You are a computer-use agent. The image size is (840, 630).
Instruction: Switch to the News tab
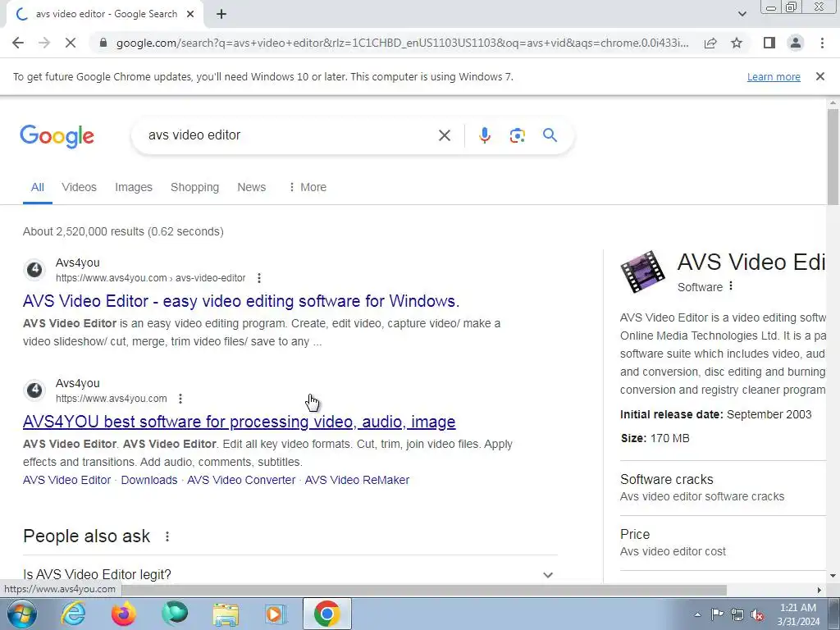pyautogui.click(x=251, y=187)
